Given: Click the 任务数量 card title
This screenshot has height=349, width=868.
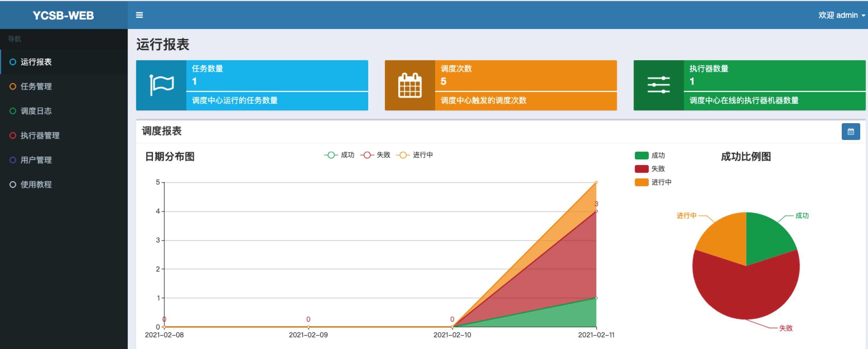Looking at the screenshot, I should (x=208, y=69).
